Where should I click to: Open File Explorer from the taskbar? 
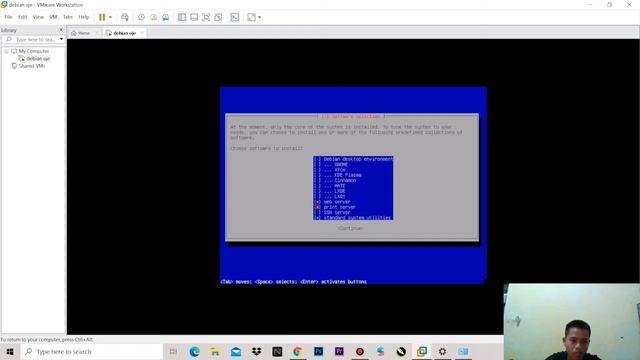click(x=215, y=351)
